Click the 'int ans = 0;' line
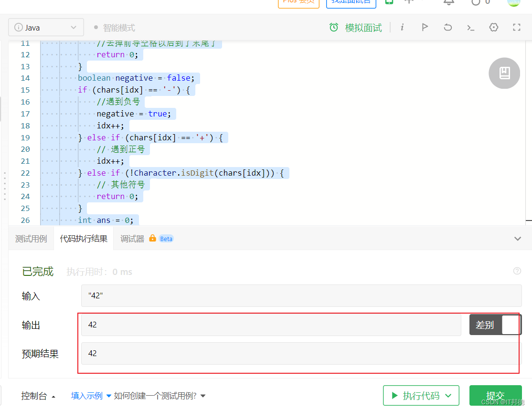Viewport: 532px width, 410px height. tap(106, 221)
